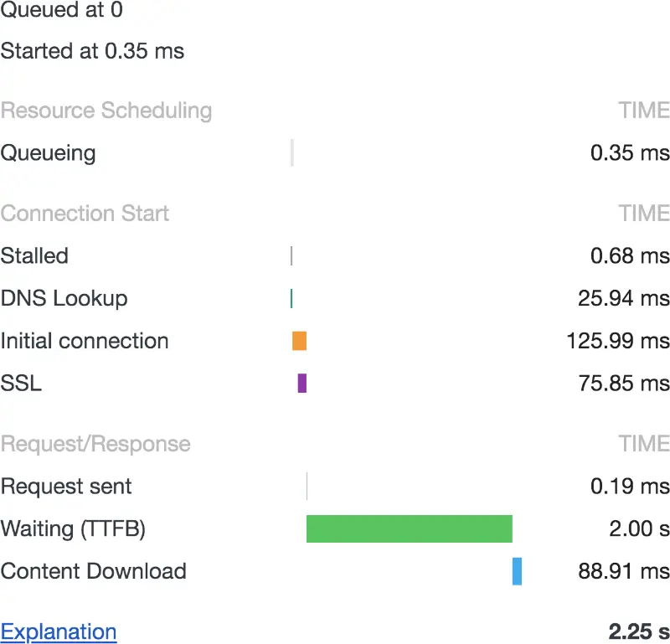Open the Explanation link
Screen dimensions: 670x644
tap(59, 631)
